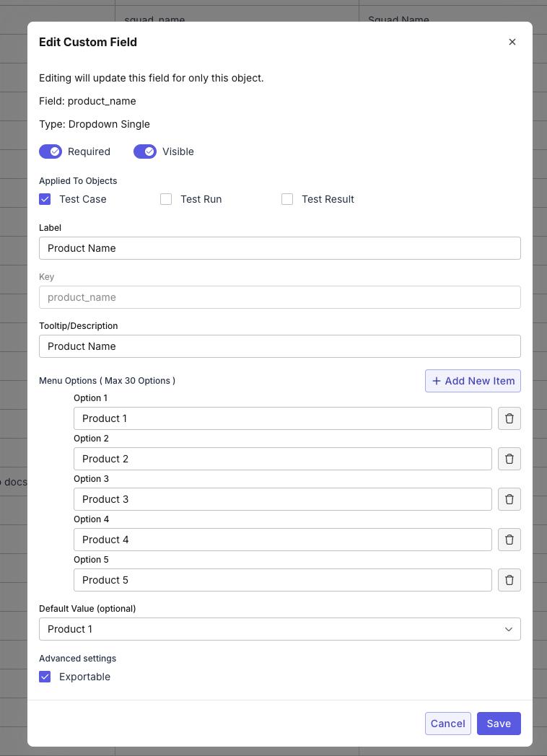The width and height of the screenshot is (547, 756).
Task: Remove Option 2 via the delete icon
Action: [509, 459]
